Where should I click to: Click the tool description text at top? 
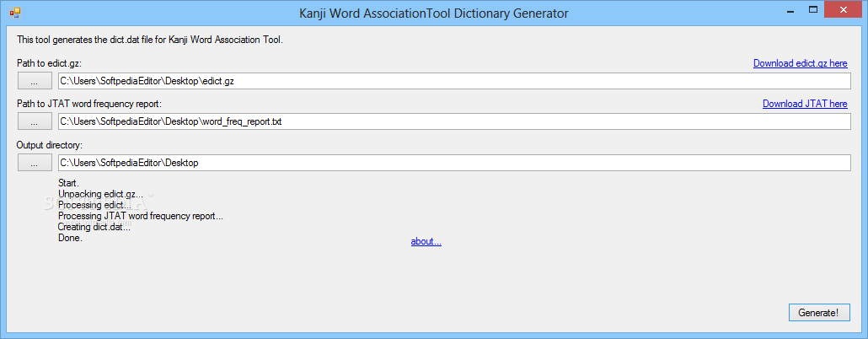[149, 40]
